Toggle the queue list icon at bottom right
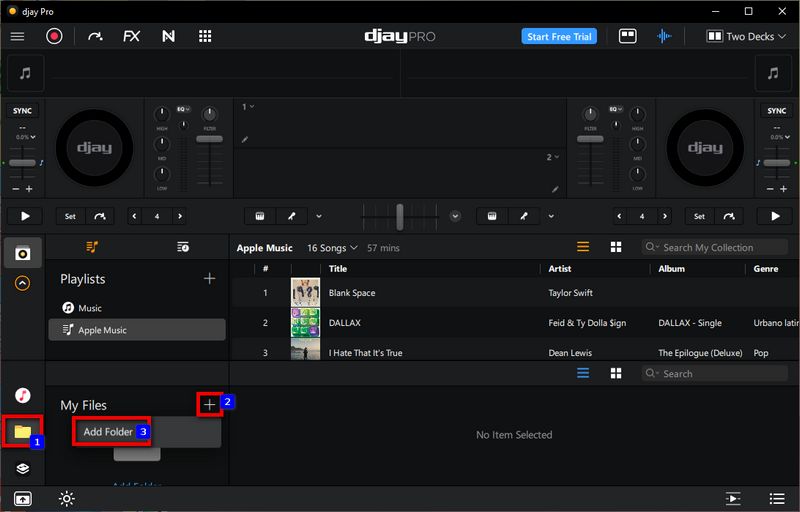 [777, 498]
